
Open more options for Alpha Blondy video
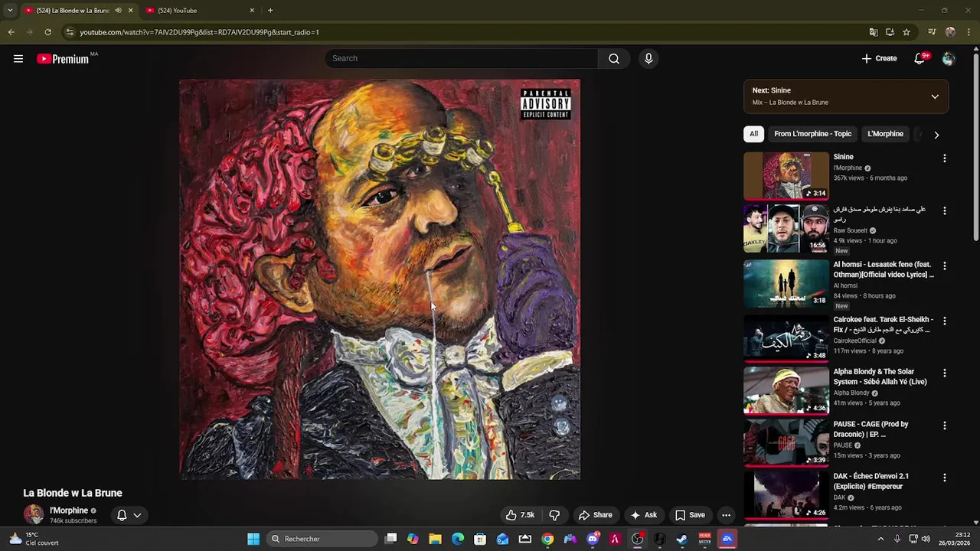[944, 373]
